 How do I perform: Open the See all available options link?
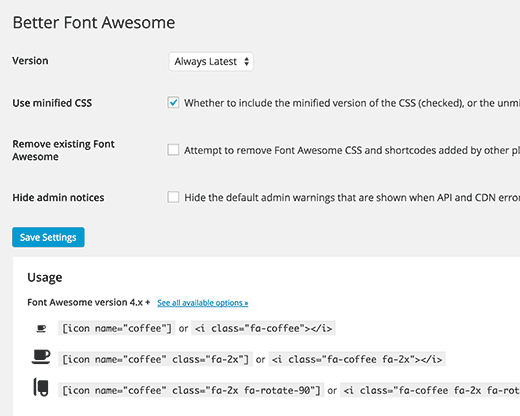pos(203,303)
